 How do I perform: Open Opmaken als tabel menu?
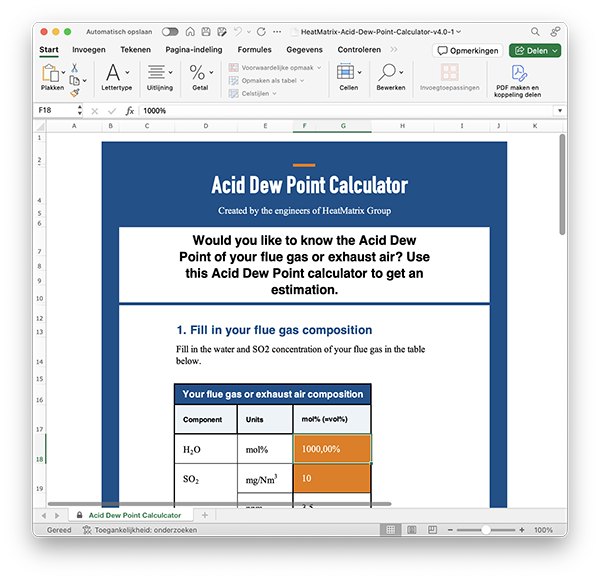[x=266, y=81]
